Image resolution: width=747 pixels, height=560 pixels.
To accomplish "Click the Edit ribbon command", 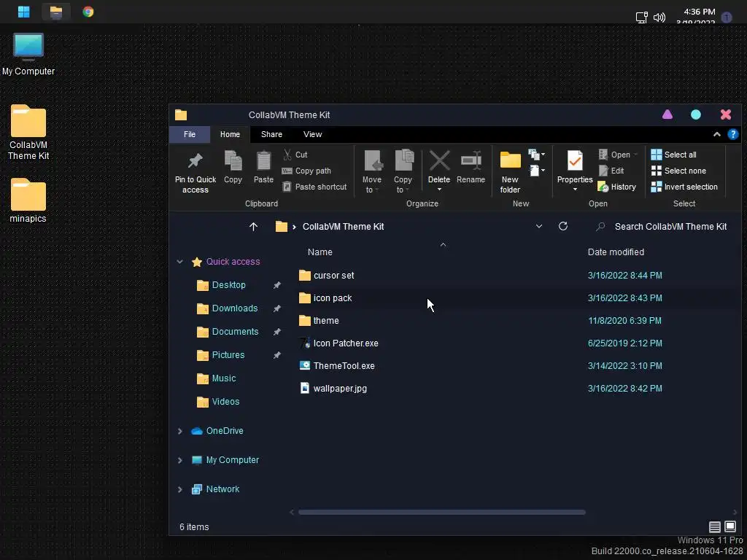I will coord(611,171).
